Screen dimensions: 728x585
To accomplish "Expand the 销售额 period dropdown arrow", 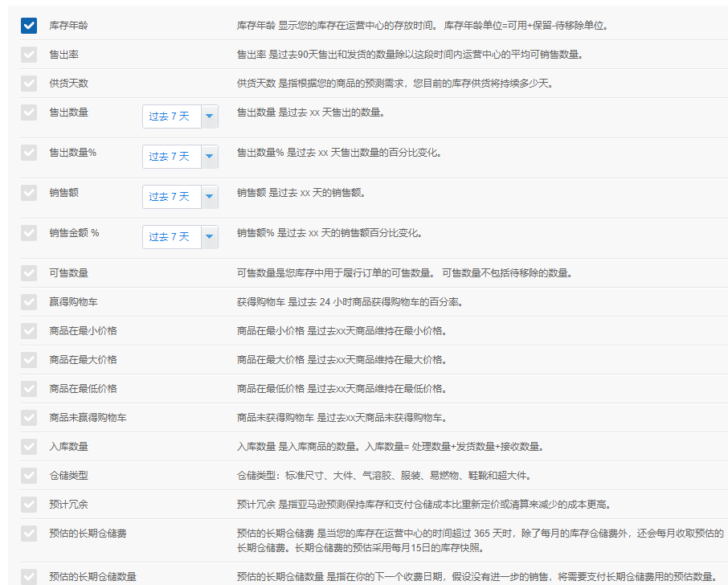I will point(210,196).
